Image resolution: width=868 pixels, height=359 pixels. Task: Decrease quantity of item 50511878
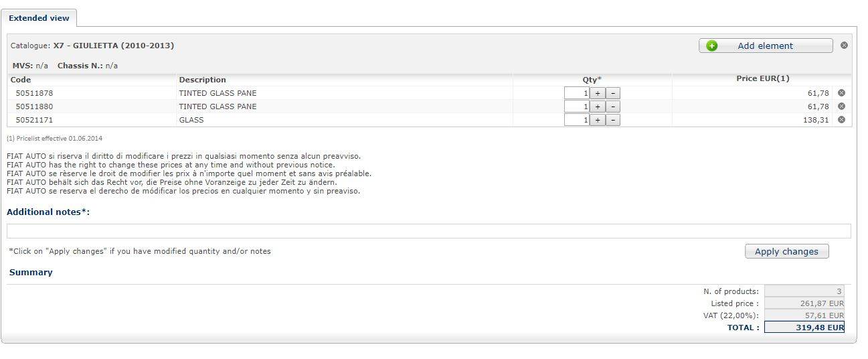click(x=612, y=93)
